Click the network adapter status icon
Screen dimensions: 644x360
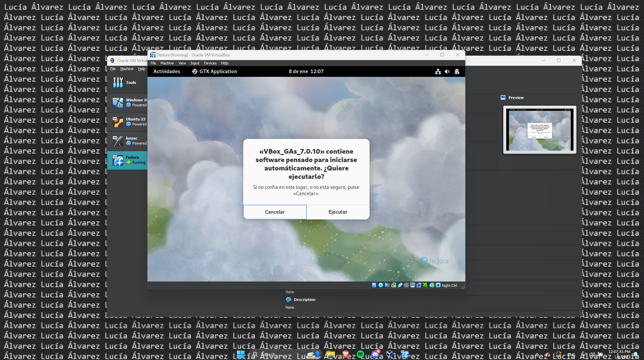pyautogui.click(x=393, y=285)
